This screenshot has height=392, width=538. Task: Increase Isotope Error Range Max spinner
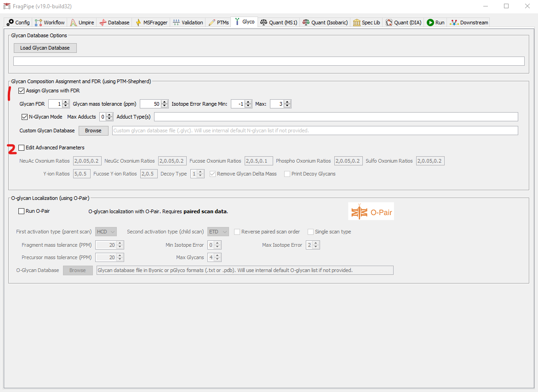[287, 102]
